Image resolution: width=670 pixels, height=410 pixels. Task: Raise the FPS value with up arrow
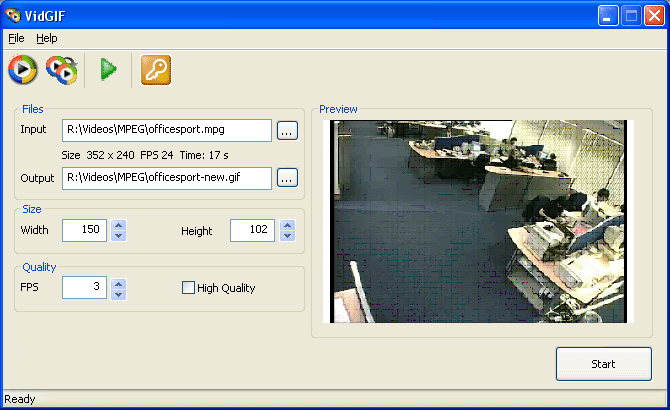pos(119,282)
